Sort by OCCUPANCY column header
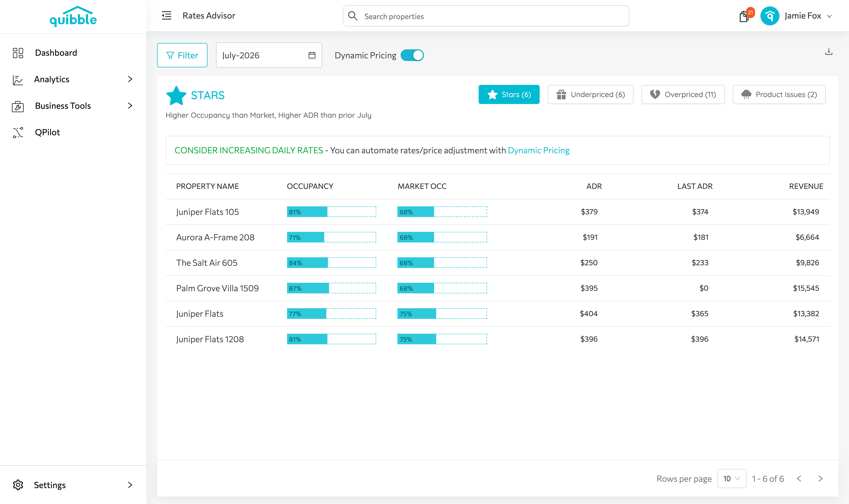Screen dimensions: 849x504 coord(310,186)
